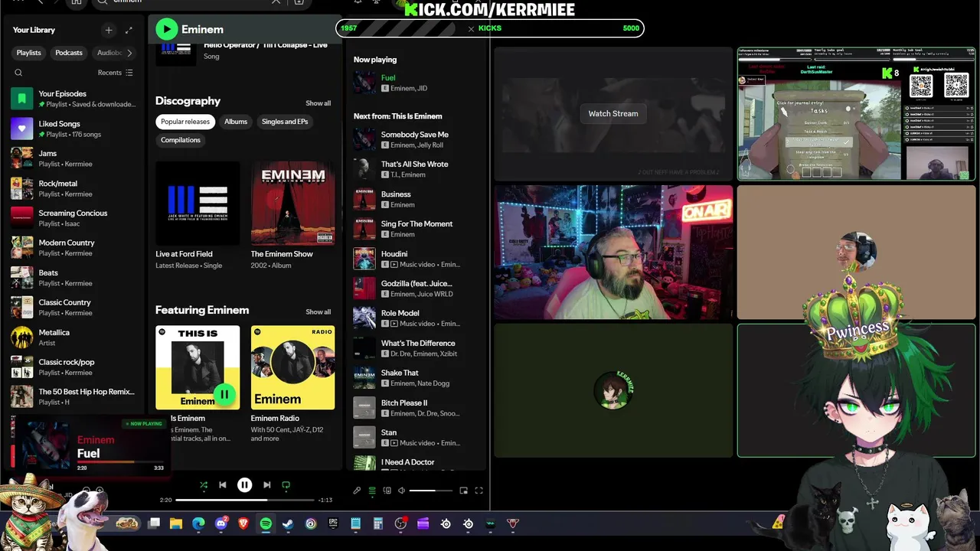The image size is (980, 551).
Task: Open the Liked Songs playlist
Action: [x=73, y=129]
